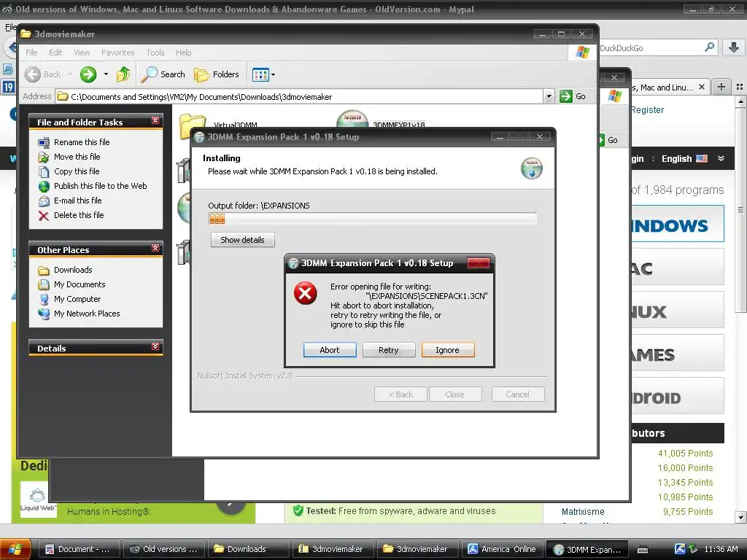The width and height of the screenshot is (747, 560).
Task: Click the double chevron beside English
Action: (x=721, y=158)
